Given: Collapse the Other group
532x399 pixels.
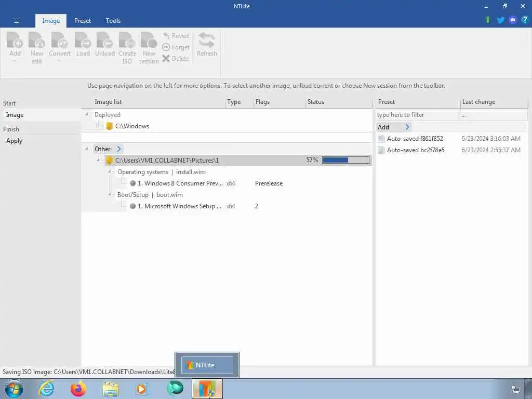Looking at the screenshot, I should pyautogui.click(x=87, y=149).
